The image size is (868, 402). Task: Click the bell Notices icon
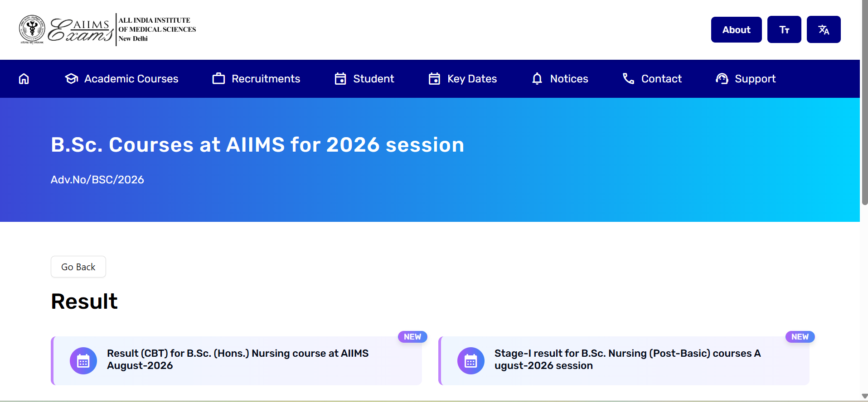coord(537,79)
